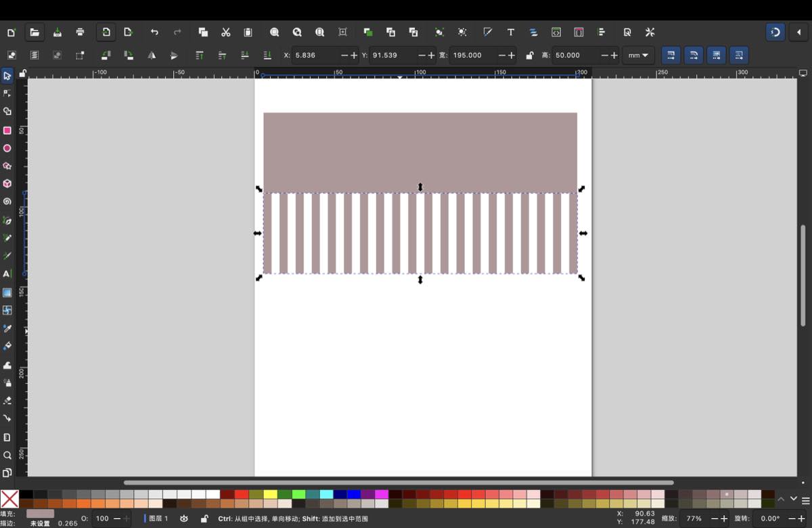Toggle guide lock at ruler corner
Screen dimensions: 812x528
pyautogui.click(x=22, y=73)
